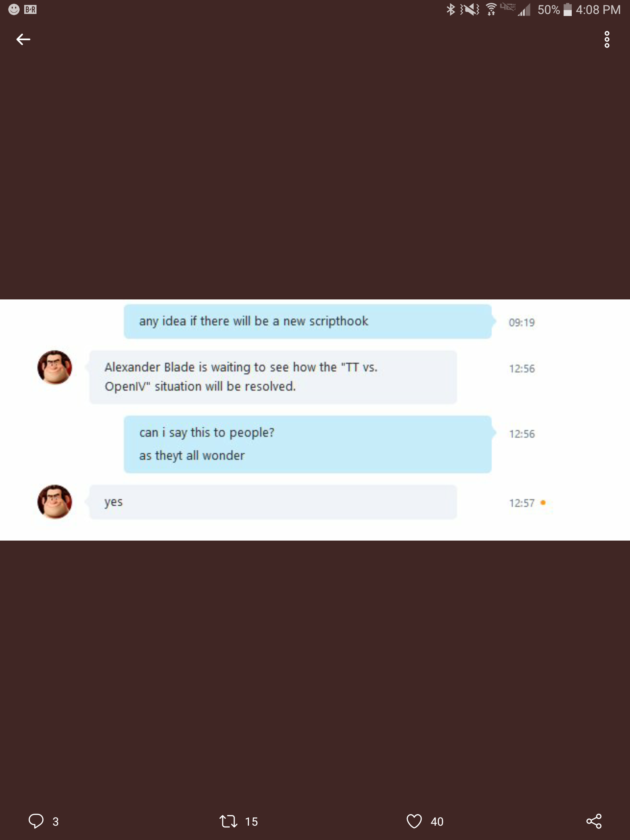
Task: Tap the 4:08 PM clock
Action: point(598,9)
